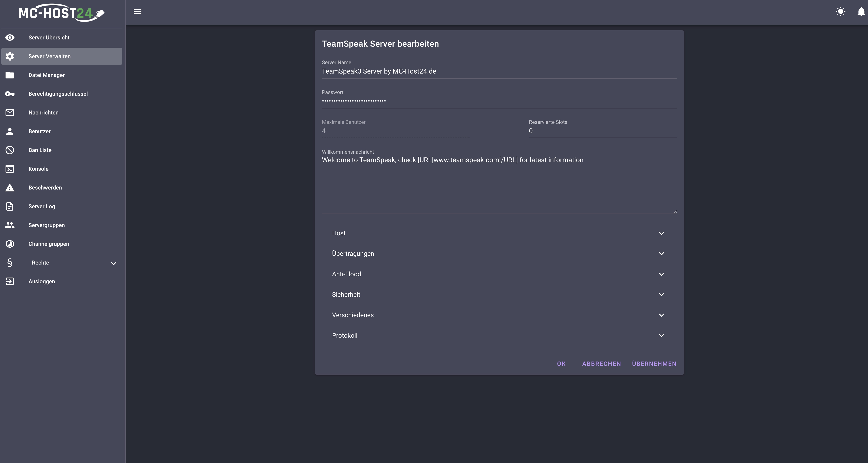Click the warning triangle icon for Beschwerden
This screenshot has width=868, height=463.
[10, 188]
